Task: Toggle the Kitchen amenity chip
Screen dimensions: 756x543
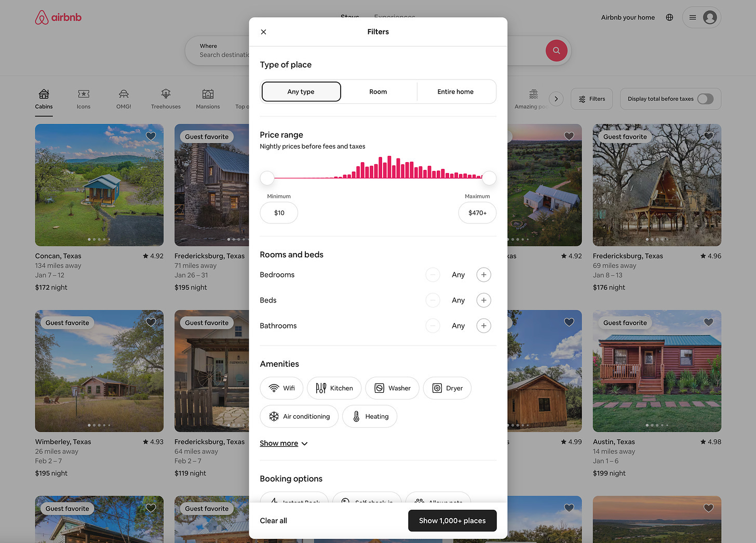Action: [x=334, y=388]
